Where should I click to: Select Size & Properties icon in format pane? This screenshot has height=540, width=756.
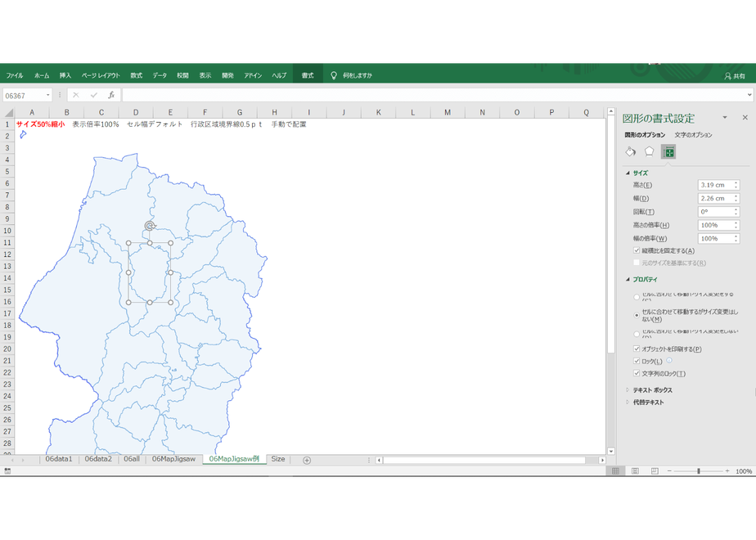coord(668,152)
